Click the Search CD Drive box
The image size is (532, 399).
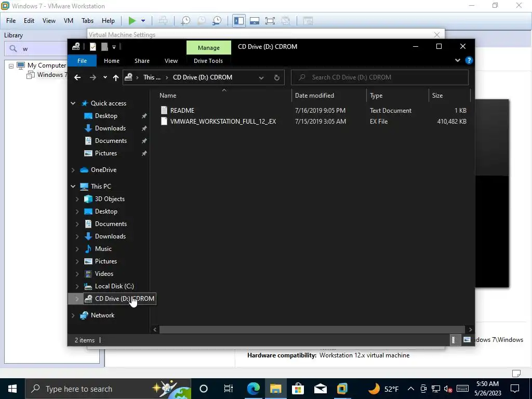[x=380, y=77]
